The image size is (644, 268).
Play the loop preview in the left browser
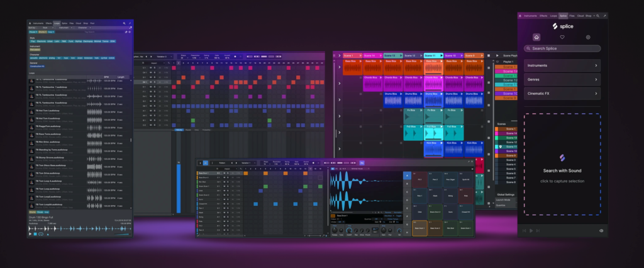[x=30, y=234]
